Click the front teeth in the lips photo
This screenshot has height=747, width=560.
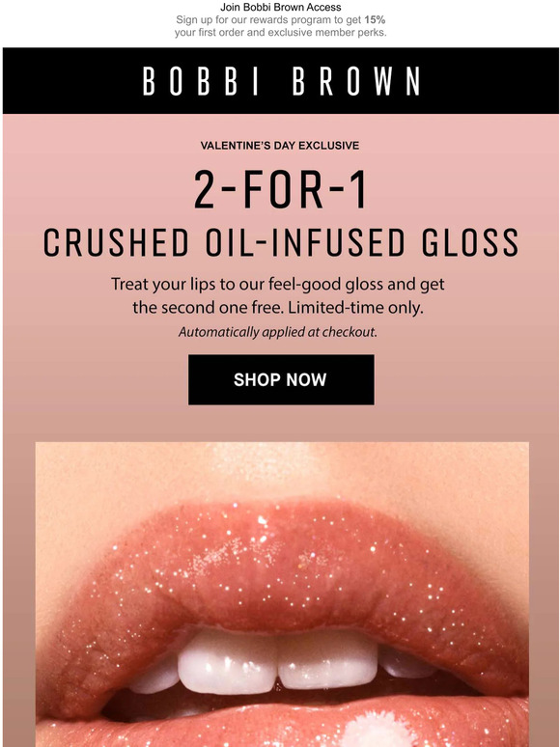277,660
